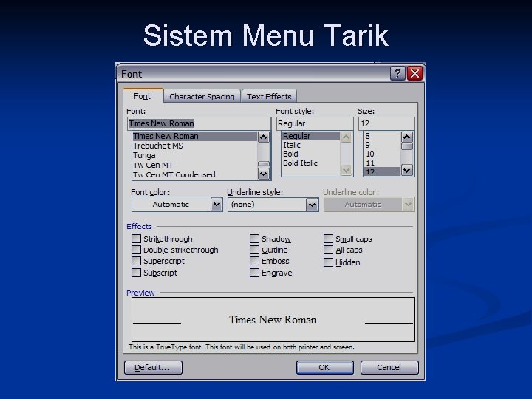Click the Font style input field
The width and height of the screenshot is (532, 399).
pos(315,123)
